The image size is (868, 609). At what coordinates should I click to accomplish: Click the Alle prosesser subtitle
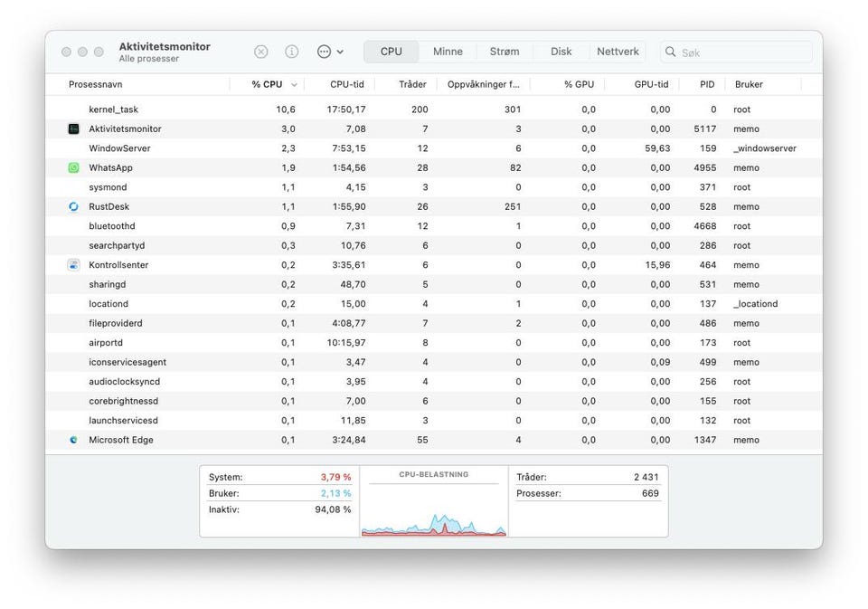point(149,58)
